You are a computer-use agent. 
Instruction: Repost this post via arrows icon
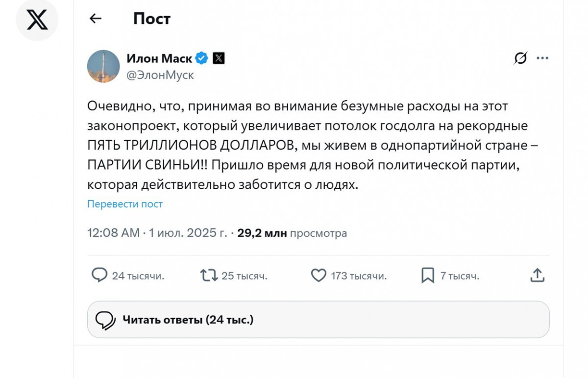pyautogui.click(x=209, y=276)
